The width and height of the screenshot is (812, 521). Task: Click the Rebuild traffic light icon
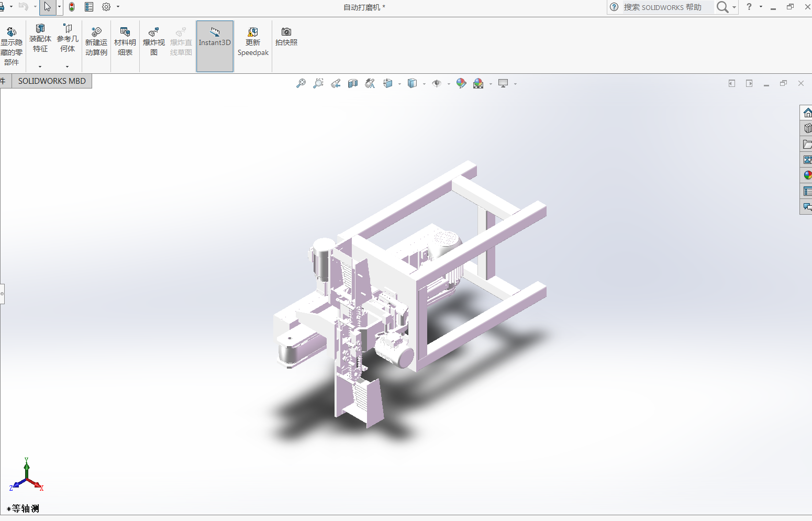[x=72, y=7]
